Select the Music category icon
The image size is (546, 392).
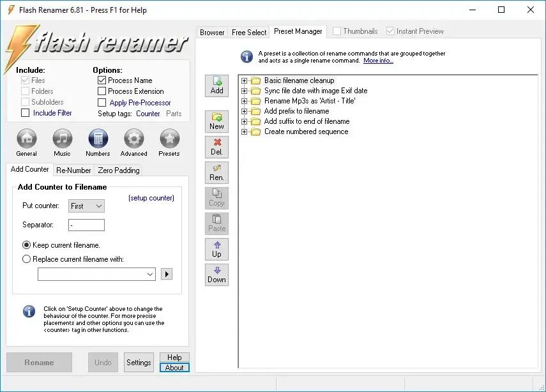click(62, 139)
